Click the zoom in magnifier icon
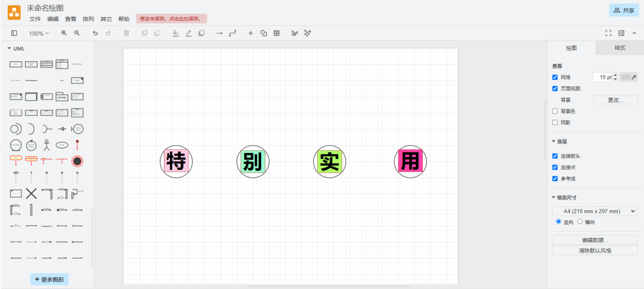This screenshot has width=644, height=289. click(64, 33)
